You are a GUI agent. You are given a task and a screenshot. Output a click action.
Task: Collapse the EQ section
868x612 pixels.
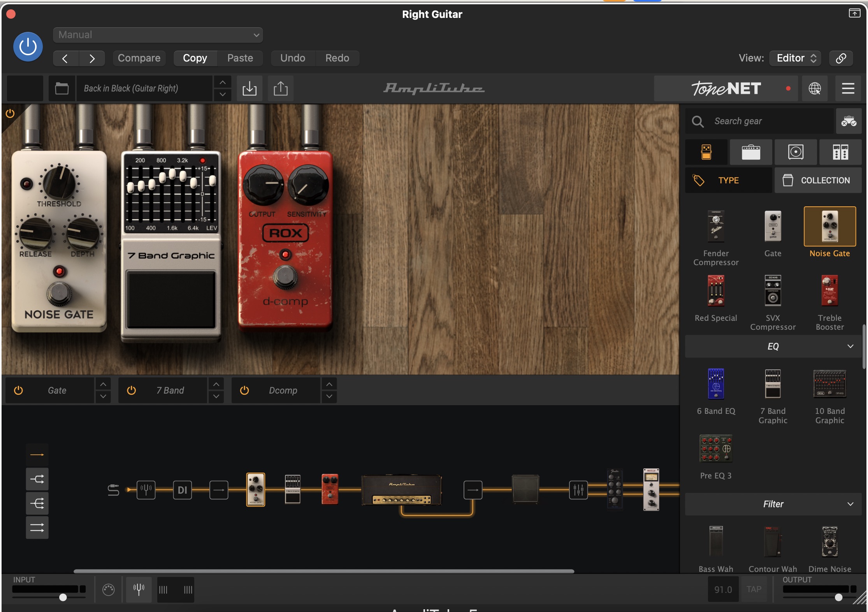pyautogui.click(x=773, y=346)
